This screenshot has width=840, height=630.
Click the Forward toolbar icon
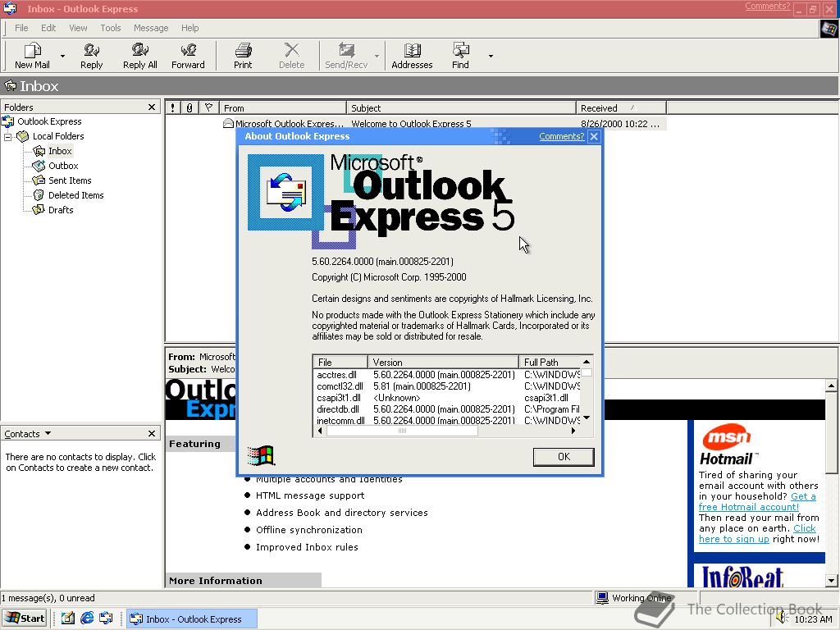(x=188, y=56)
